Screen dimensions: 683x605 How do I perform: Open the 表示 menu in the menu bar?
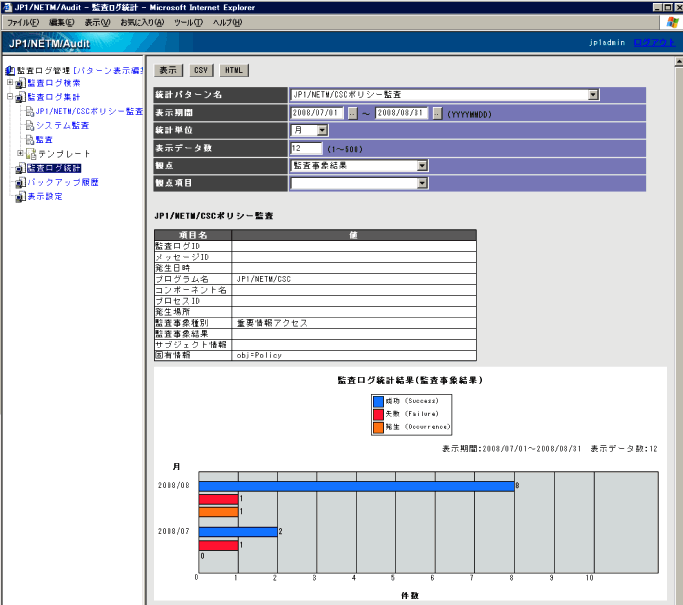pyautogui.click(x=97, y=22)
